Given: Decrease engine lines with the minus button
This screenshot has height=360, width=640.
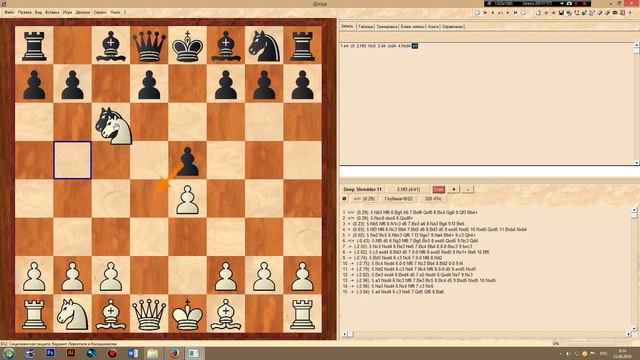Looking at the screenshot, I should [467, 189].
